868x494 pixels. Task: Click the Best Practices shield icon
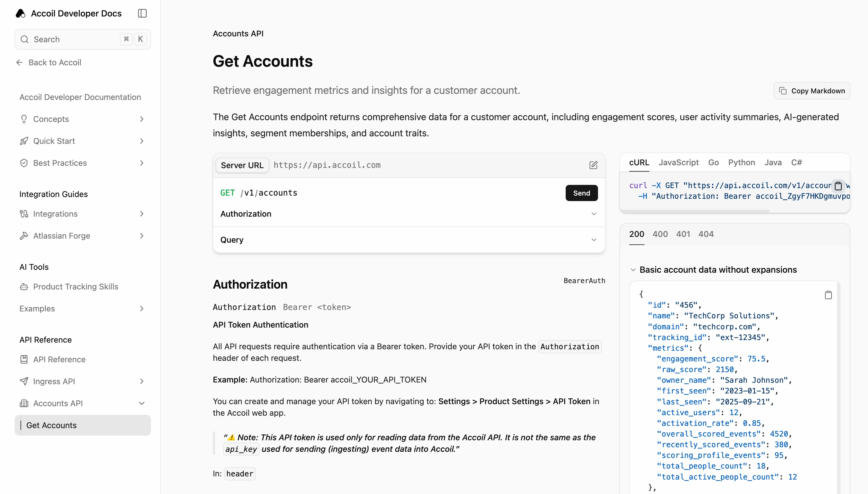[24, 163]
